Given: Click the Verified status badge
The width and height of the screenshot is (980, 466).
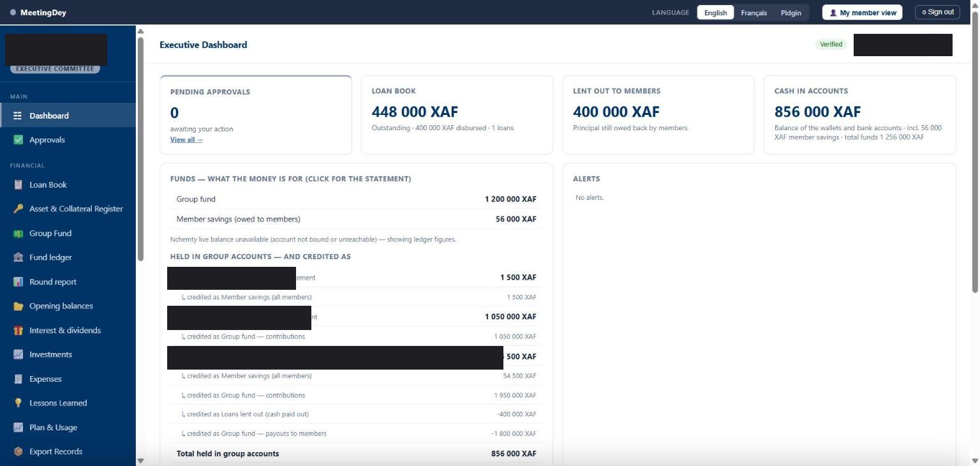Looking at the screenshot, I should 831,44.
